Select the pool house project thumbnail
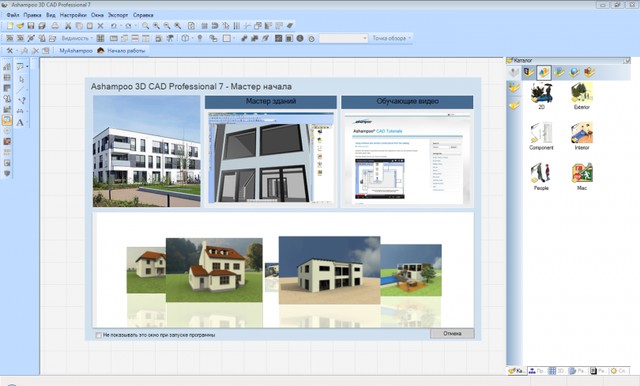 point(411,270)
